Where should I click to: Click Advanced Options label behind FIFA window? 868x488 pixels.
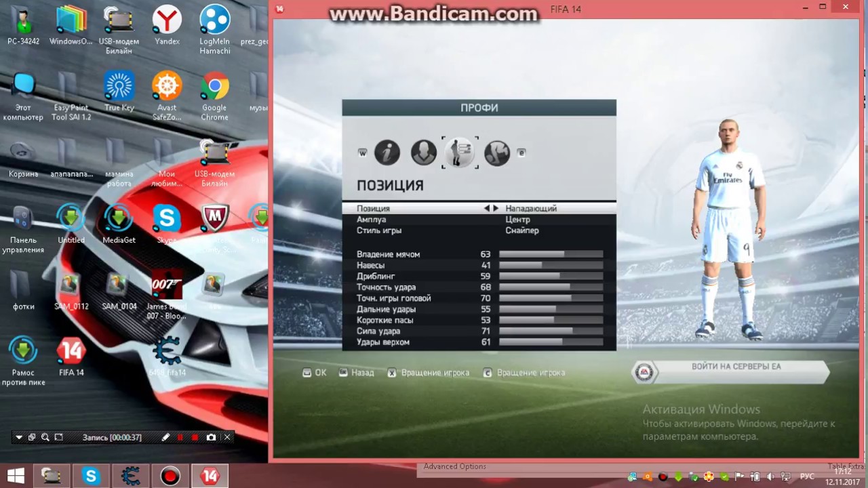point(455,466)
